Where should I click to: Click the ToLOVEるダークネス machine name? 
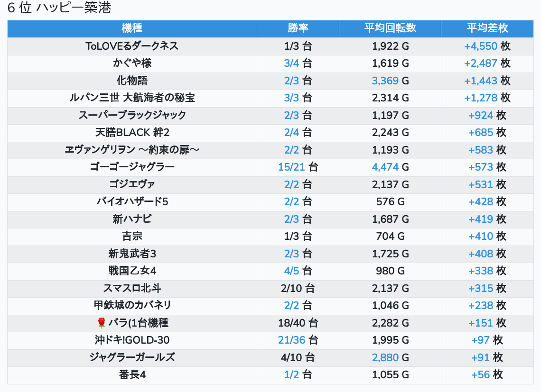click(x=132, y=46)
